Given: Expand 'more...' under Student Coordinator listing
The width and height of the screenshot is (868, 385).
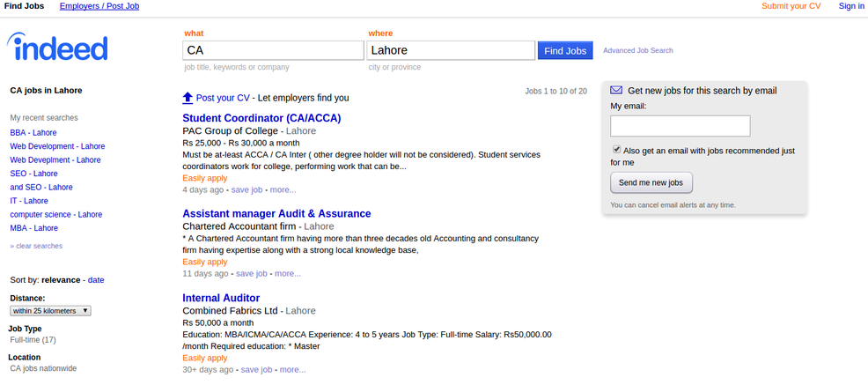Looking at the screenshot, I should coord(283,189).
